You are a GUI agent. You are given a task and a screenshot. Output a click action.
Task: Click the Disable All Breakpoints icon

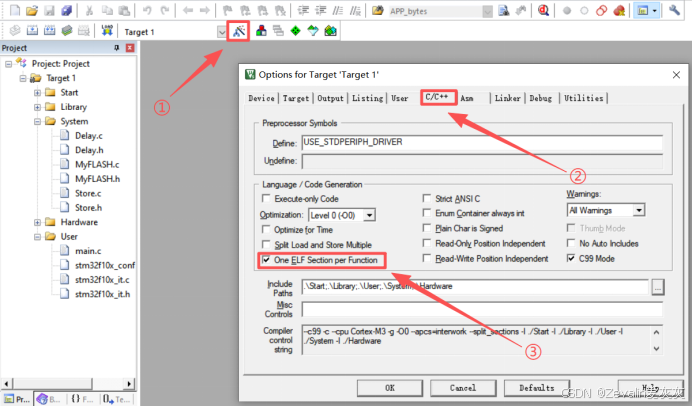[x=602, y=11]
